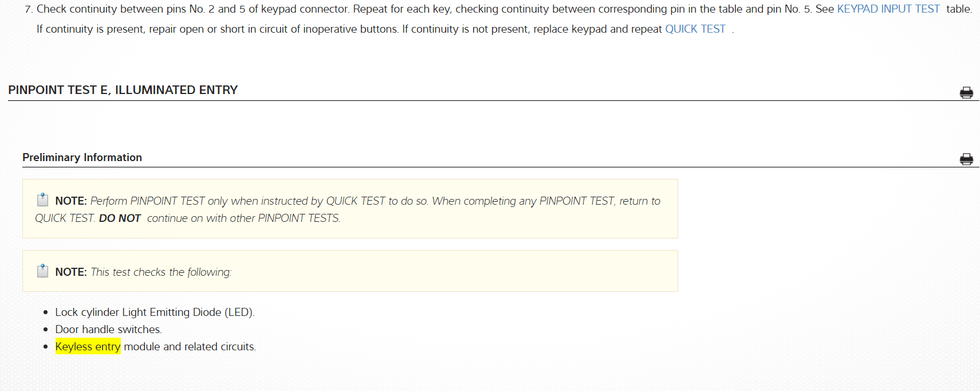Image resolution: width=980 pixels, height=391 pixels.
Task: Open the KEYPAD INPUT TEST link
Action: click(888, 9)
